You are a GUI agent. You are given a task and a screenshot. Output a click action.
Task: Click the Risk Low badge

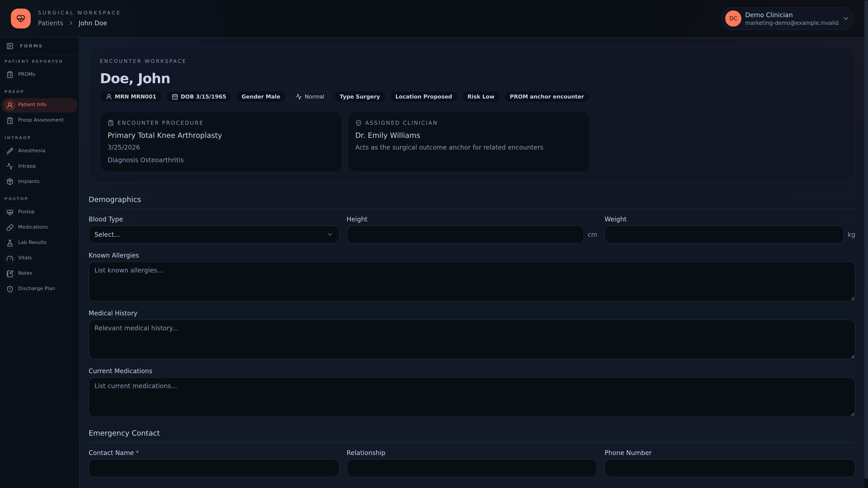point(481,97)
